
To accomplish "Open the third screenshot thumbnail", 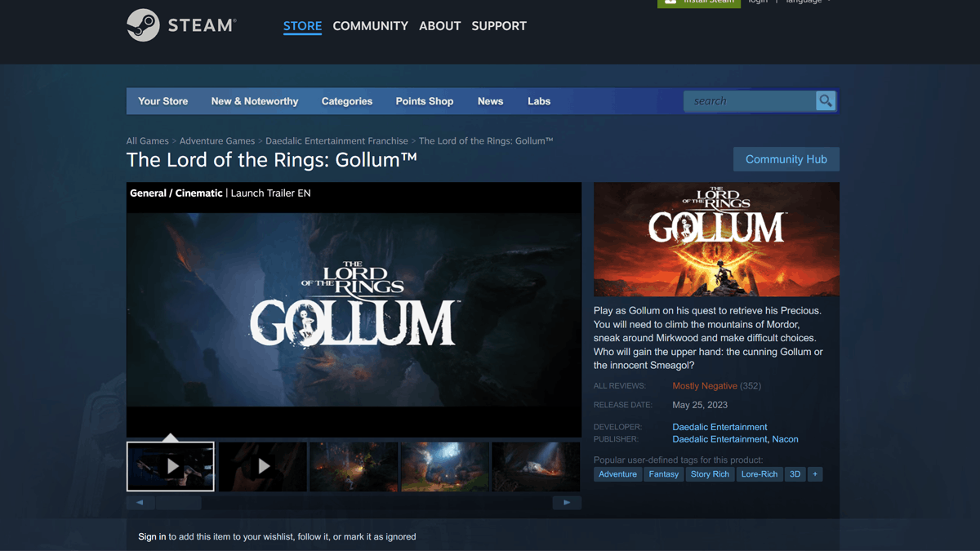I will click(354, 466).
